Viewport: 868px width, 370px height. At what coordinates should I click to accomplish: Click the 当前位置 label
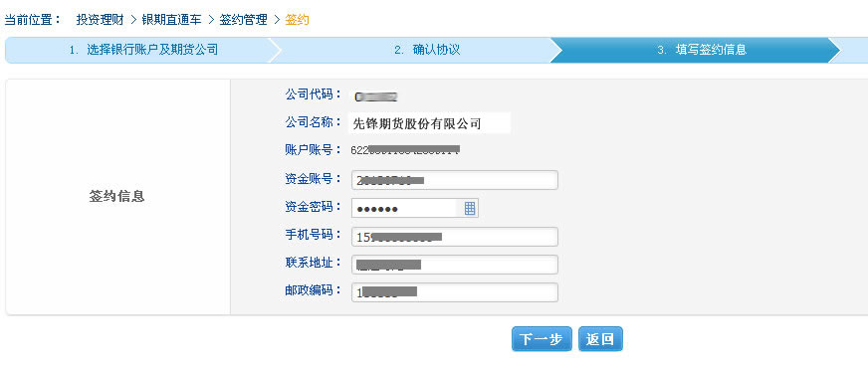coord(32,20)
